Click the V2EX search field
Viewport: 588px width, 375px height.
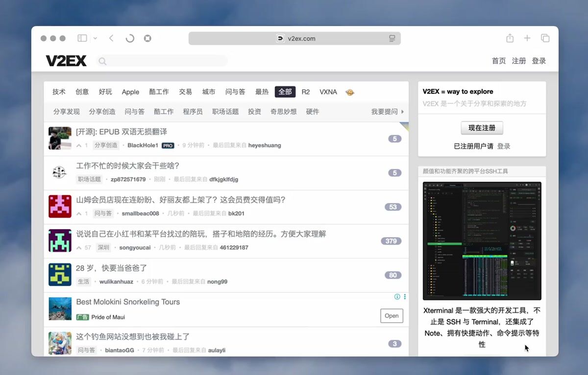[162, 61]
